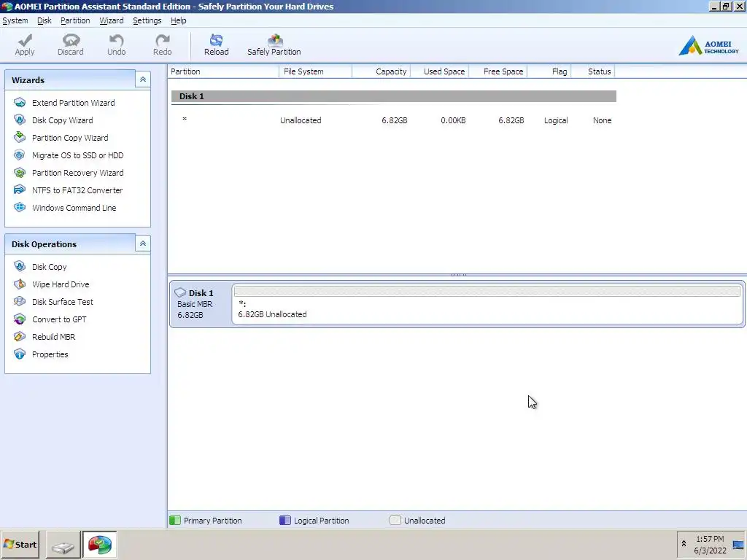Click the Logical Partition blue legend swatch
The image size is (747, 560).
[x=285, y=520]
